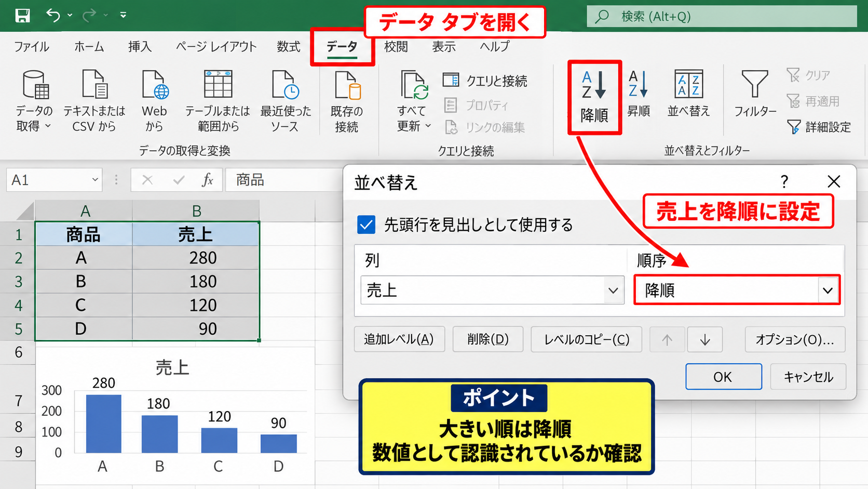Click the help question mark in 並べ替え dialog
The width and height of the screenshot is (868, 489).
(784, 181)
